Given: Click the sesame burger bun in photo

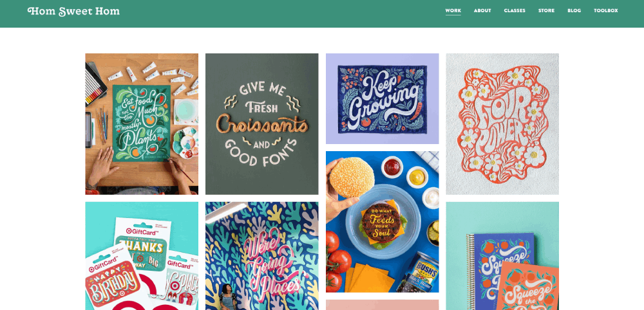Looking at the screenshot, I should click(x=352, y=177).
